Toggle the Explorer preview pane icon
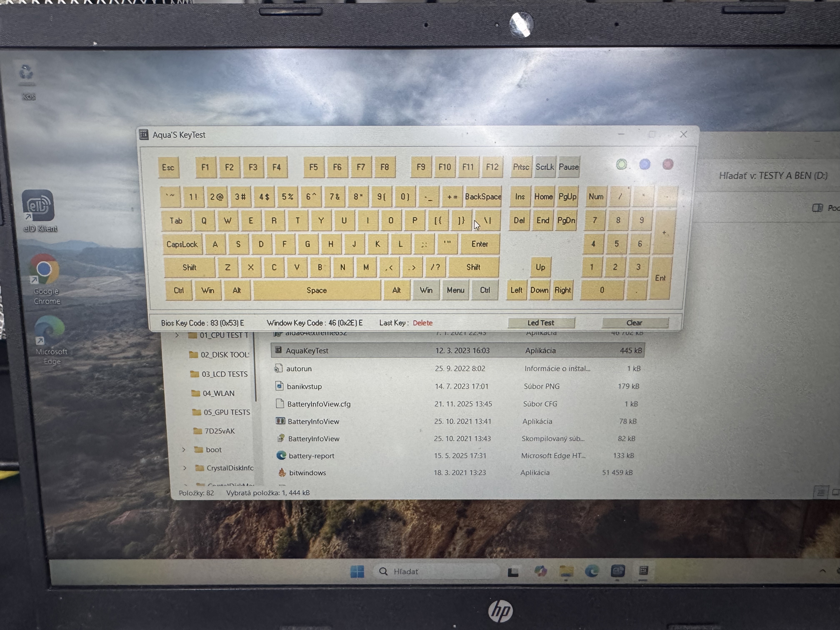The image size is (840, 630). [x=817, y=208]
